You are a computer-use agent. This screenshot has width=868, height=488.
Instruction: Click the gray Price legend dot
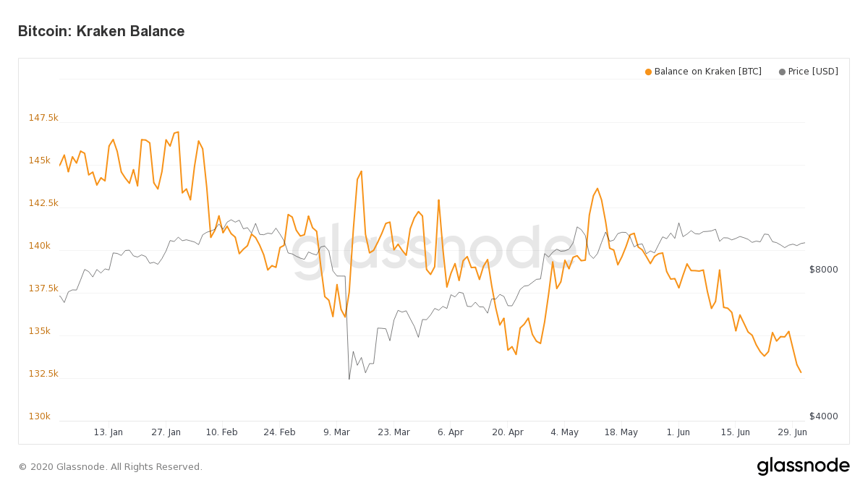pos(782,72)
